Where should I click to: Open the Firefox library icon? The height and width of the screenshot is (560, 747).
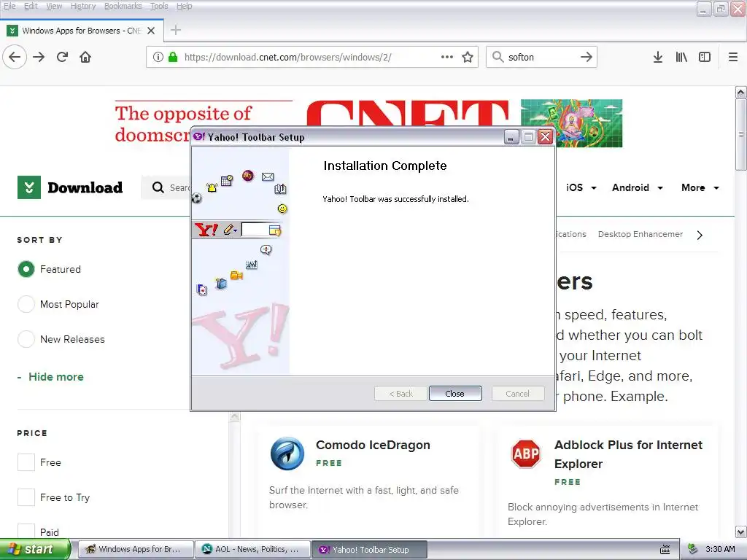(x=681, y=57)
